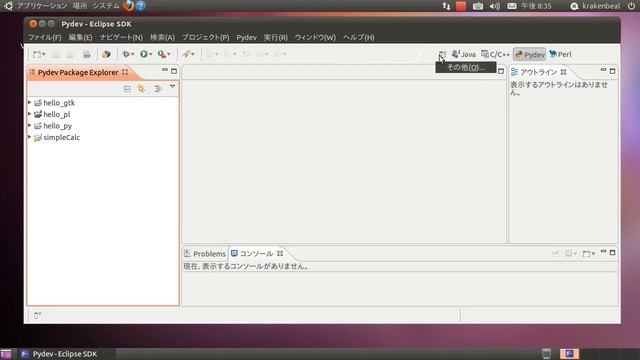Image resolution: width=640 pixels, height=360 pixels.
Task: Select the Pydev perspective button
Action: pyautogui.click(x=529, y=54)
